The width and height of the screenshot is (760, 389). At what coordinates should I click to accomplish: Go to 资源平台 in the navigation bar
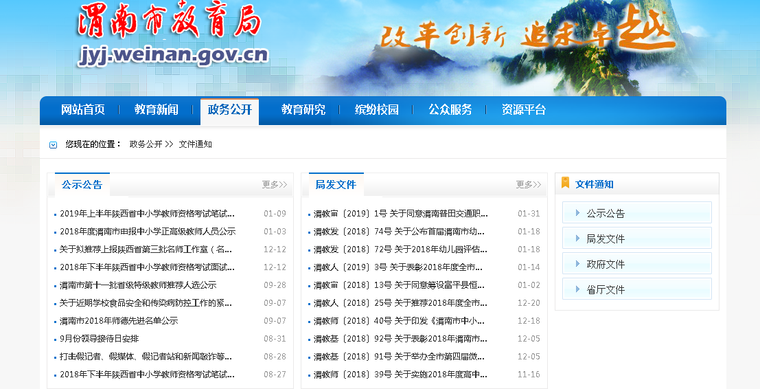click(x=523, y=110)
